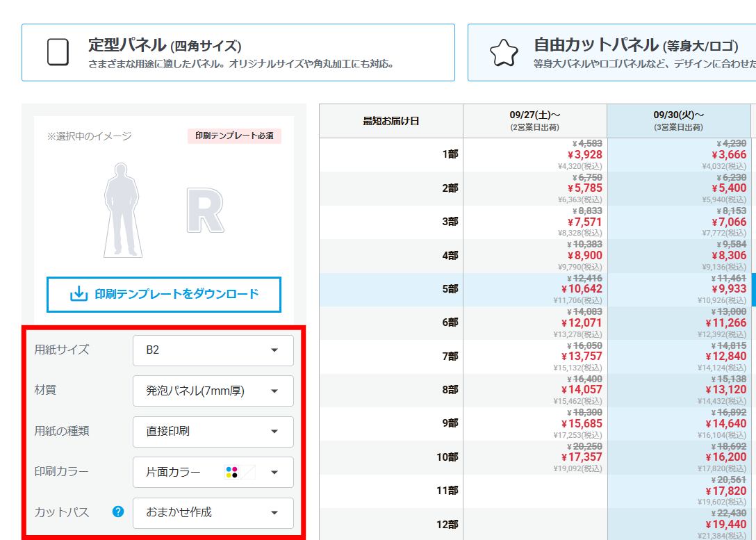This screenshot has width=756, height=540.
Task: Click the blue question mark next to カットパス
Action: click(118, 512)
